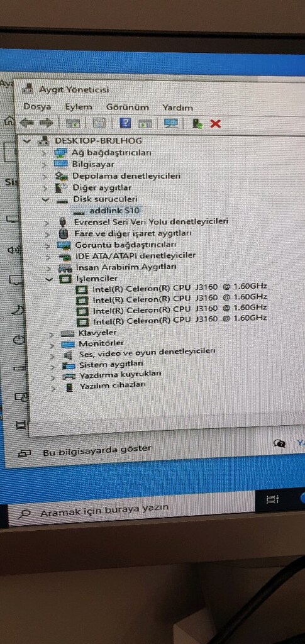Click the mouse icon beside Fare ve diğer

click(64, 234)
